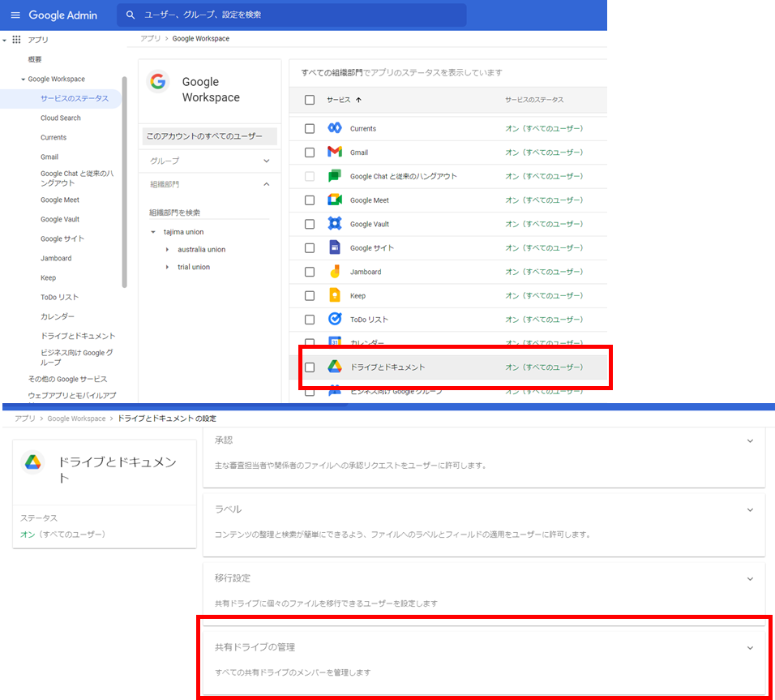Viewport: 775px width, 700px height.
Task: Select australia union organizational unit
Action: click(201, 249)
